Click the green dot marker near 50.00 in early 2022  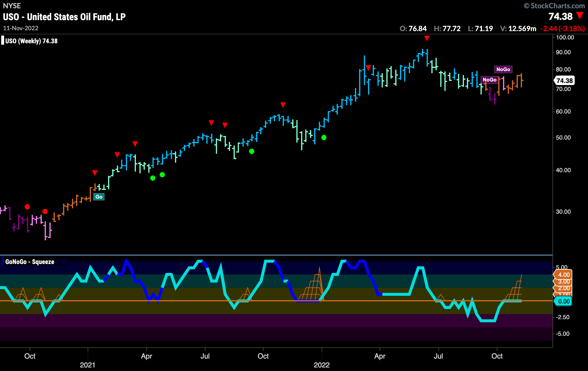324,137
